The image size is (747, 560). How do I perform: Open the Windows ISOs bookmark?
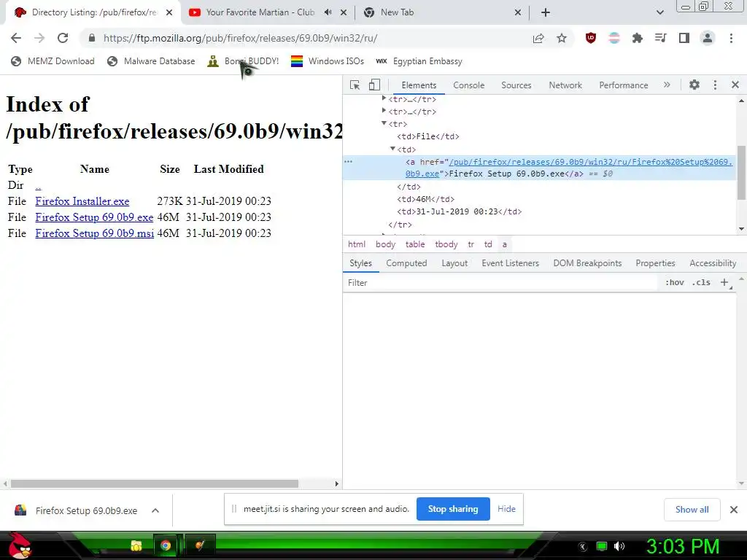[328, 61]
